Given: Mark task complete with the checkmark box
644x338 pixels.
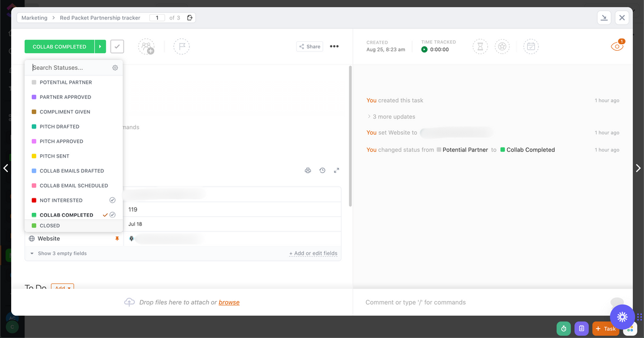Looking at the screenshot, I should (117, 46).
